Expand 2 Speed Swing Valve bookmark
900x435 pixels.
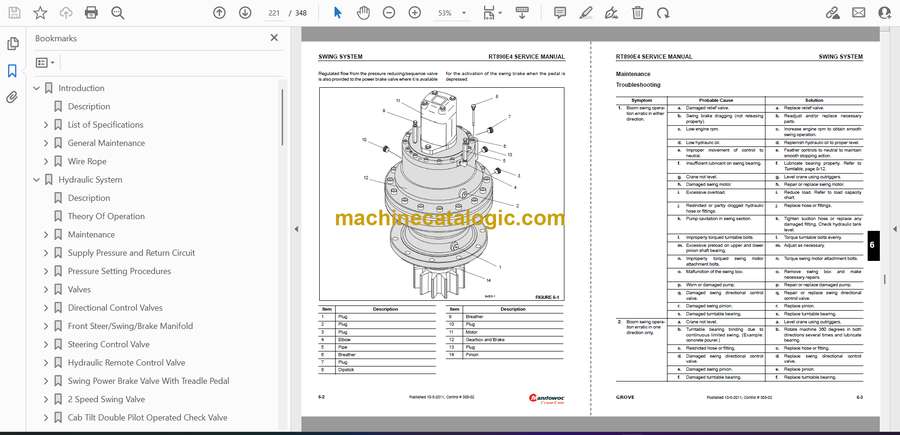(46, 399)
